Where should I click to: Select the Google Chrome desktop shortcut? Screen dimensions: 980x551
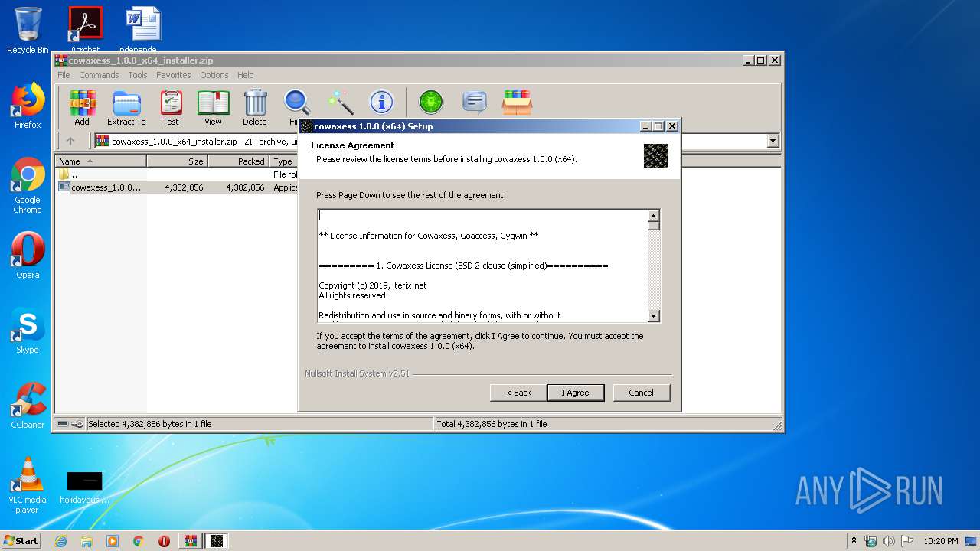click(28, 185)
